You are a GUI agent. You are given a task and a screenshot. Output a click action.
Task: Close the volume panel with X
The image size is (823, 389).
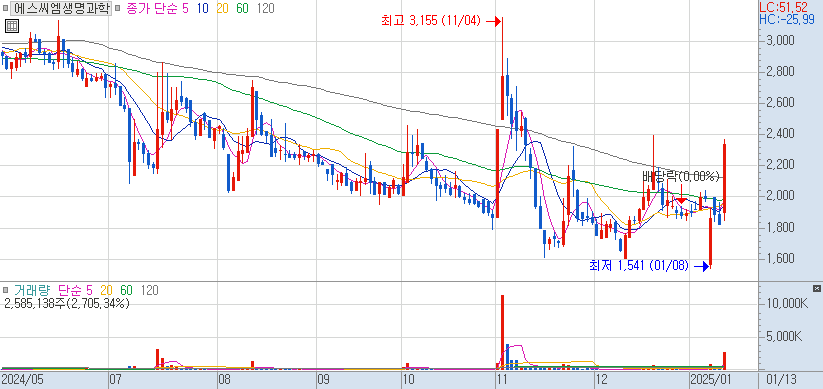point(816,289)
